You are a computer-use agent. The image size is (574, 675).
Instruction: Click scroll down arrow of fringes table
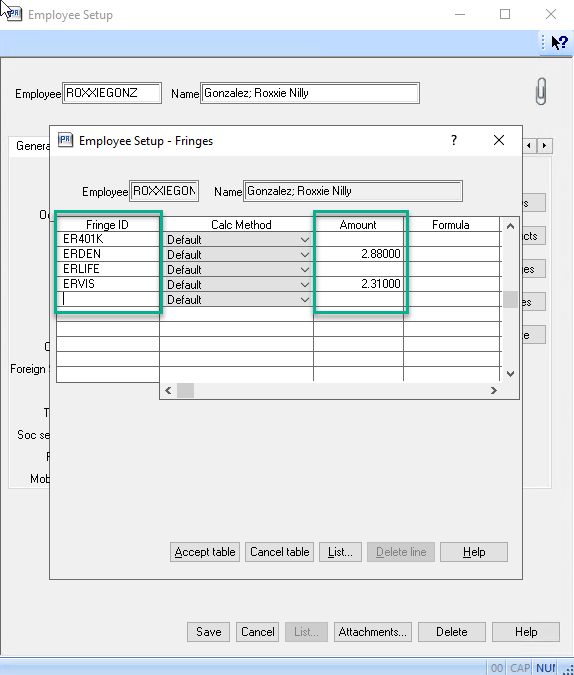(x=510, y=374)
